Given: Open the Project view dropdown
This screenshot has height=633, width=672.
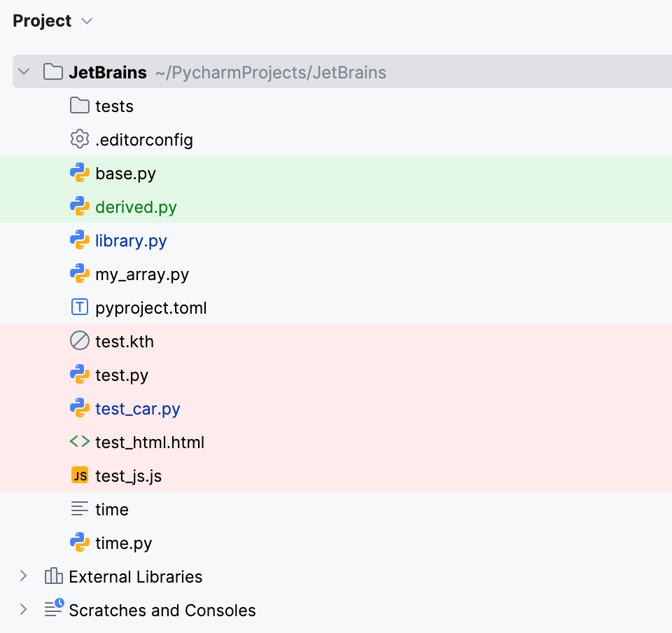Looking at the screenshot, I should click(x=87, y=20).
